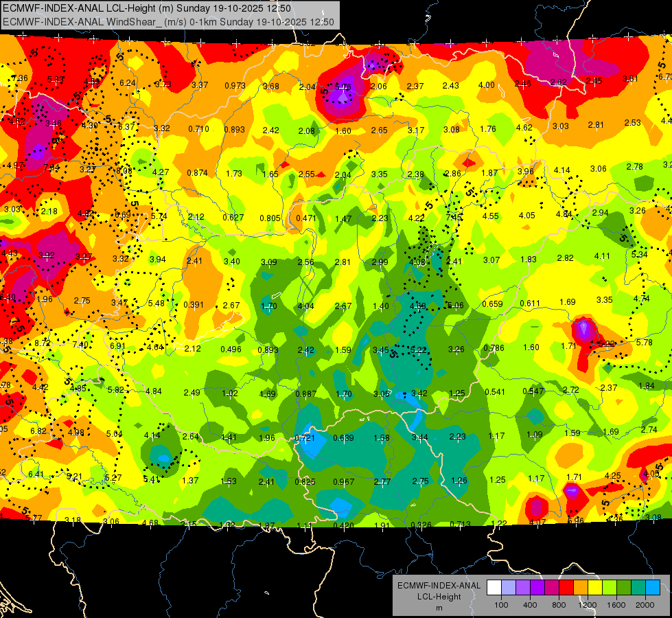Click the legend scale value 1600
The height and width of the screenshot is (618, 672).
(616, 605)
